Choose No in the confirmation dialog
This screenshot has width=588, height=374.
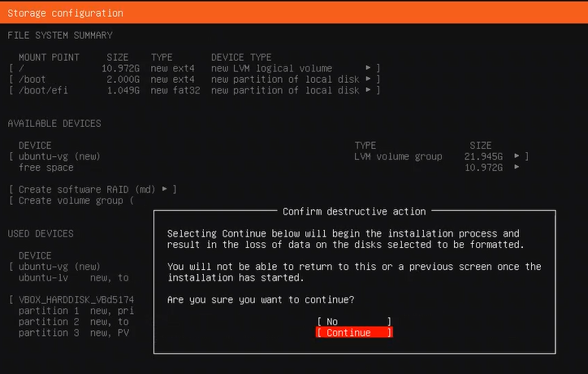[353, 322]
